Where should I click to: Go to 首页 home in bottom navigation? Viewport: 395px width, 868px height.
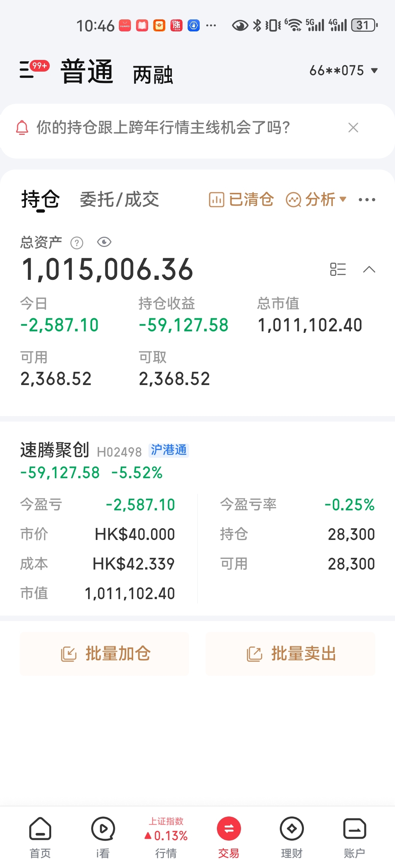tap(40, 838)
